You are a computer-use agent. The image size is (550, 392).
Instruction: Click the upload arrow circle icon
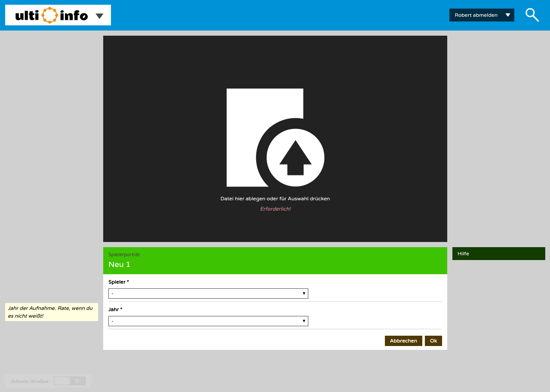point(295,157)
